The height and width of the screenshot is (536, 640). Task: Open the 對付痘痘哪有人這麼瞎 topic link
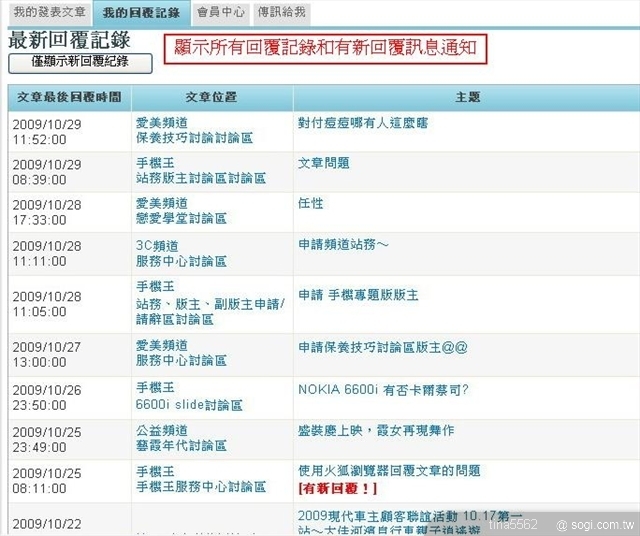click(x=362, y=123)
